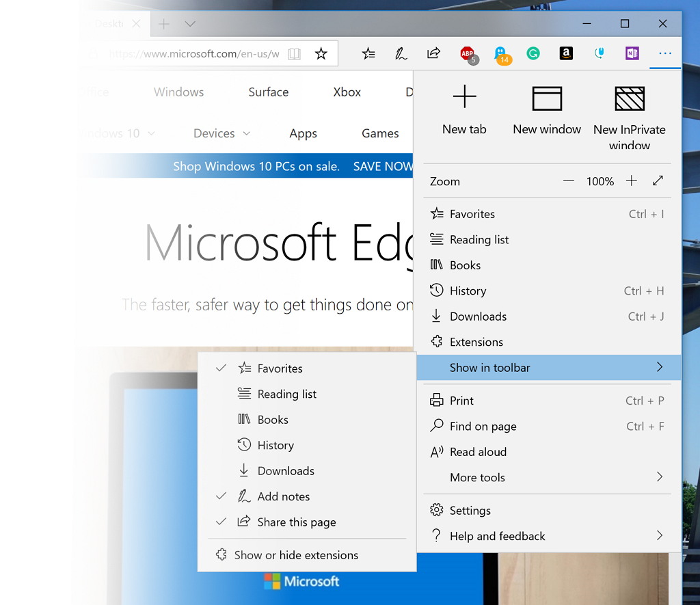Close the current browser tab
The width and height of the screenshot is (700, 605).
tap(137, 24)
